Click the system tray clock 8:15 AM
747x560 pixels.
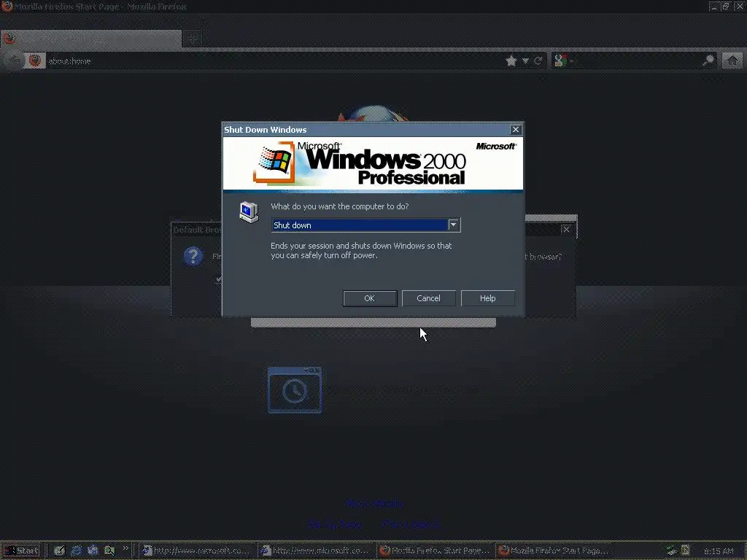point(719,551)
